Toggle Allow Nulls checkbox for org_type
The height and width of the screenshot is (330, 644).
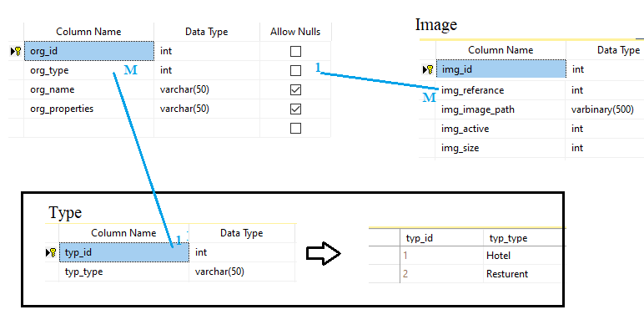295,71
